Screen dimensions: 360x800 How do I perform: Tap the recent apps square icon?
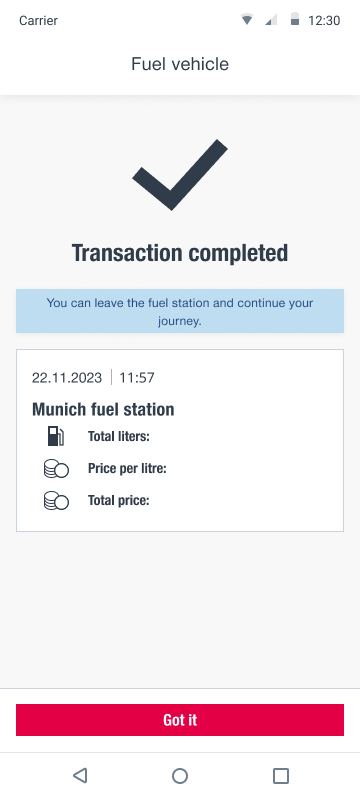click(x=280, y=776)
